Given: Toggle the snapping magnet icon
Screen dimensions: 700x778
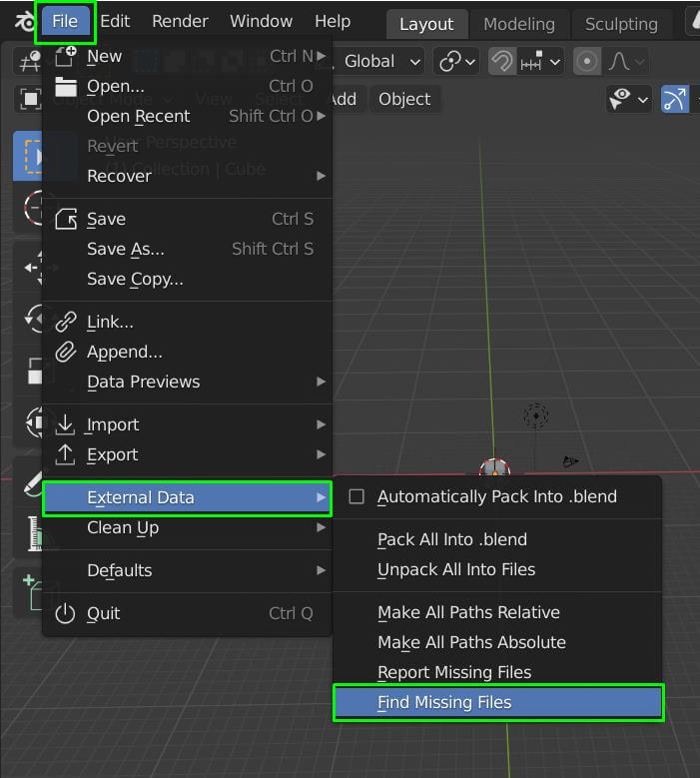Looking at the screenshot, I should 502,61.
